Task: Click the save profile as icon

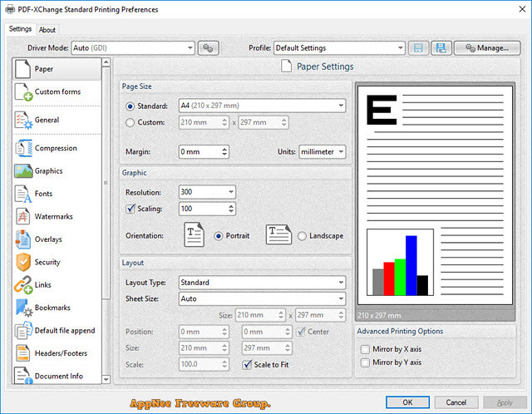Action: 441,48
